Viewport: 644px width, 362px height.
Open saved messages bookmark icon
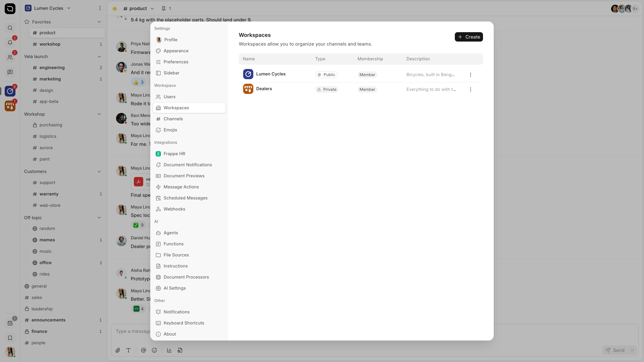(x=10, y=338)
